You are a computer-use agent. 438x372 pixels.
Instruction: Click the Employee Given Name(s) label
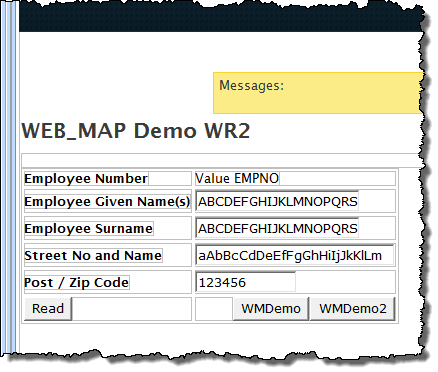pos(107,202)
